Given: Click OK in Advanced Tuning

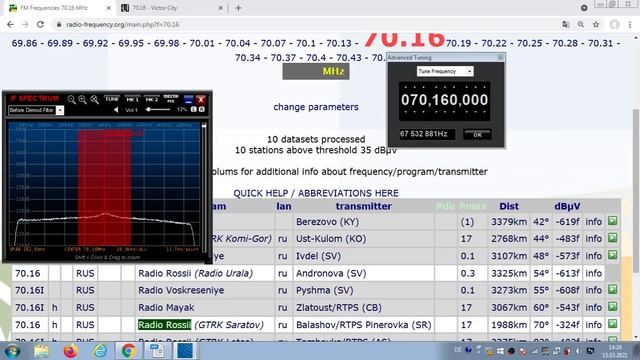Looking at the screenshot, I should click(477, 135).
